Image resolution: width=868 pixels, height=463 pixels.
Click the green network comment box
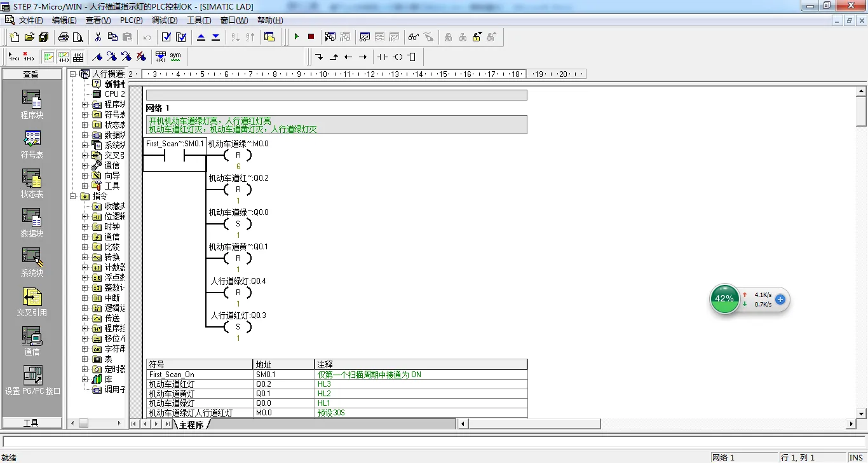[x=336, y=125]
